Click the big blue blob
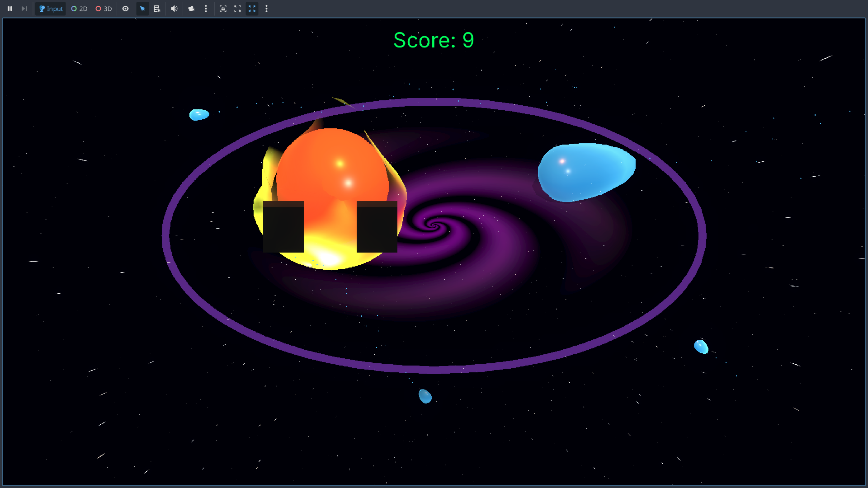Image resolution: width=868 pixels, height=488 pixels. [x=585, y=172]
